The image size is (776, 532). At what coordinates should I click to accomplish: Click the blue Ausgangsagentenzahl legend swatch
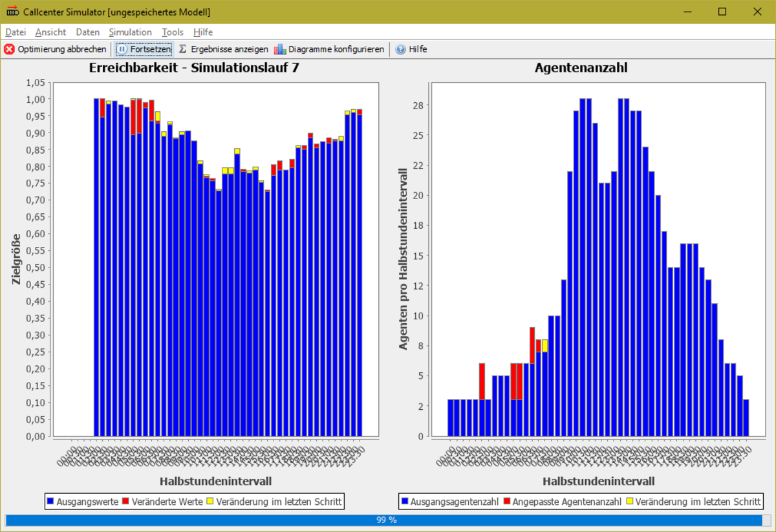coord(405,501)
